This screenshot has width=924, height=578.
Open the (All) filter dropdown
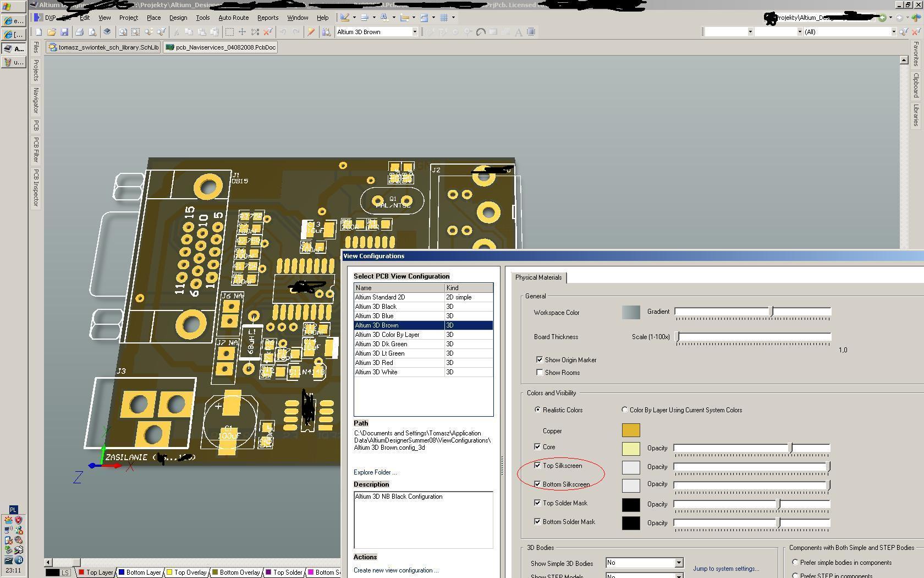(x=893, y=32)
